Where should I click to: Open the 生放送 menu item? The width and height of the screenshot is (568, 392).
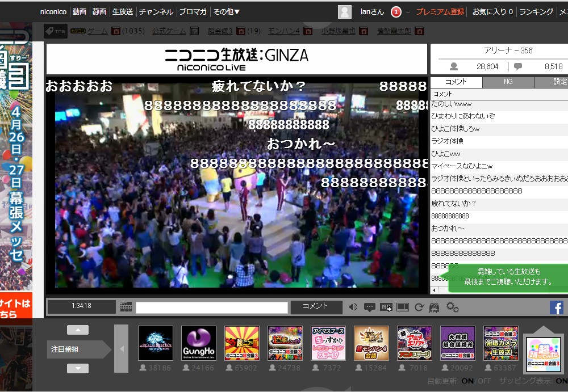click(x=123, y=11)
